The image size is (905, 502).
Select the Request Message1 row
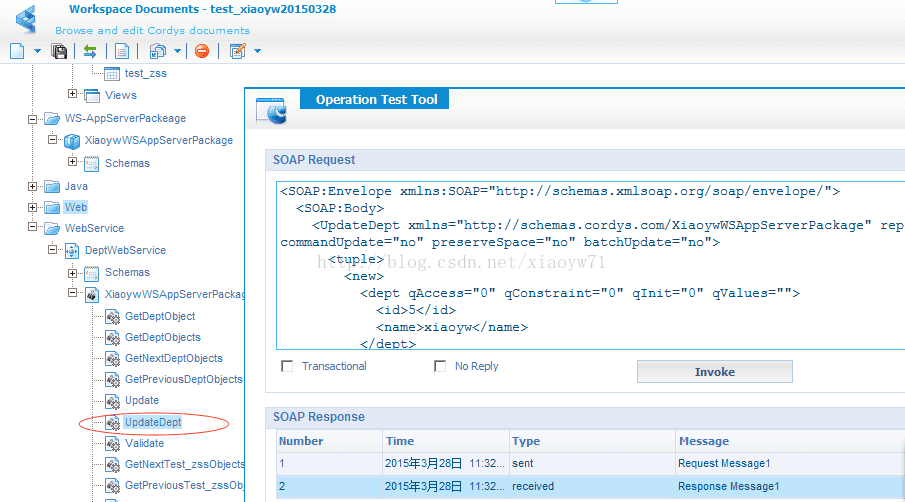coord(590,463)
